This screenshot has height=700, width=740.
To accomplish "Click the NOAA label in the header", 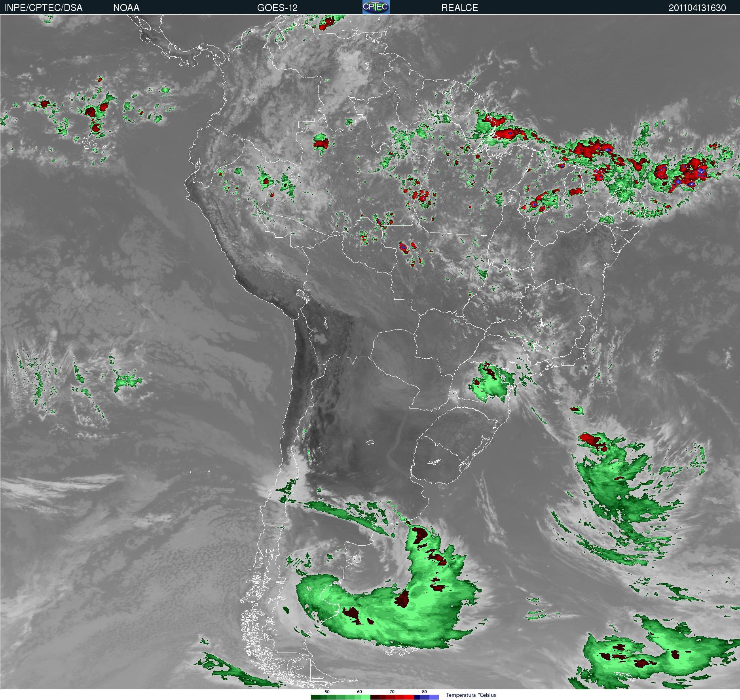I will 126,8.
